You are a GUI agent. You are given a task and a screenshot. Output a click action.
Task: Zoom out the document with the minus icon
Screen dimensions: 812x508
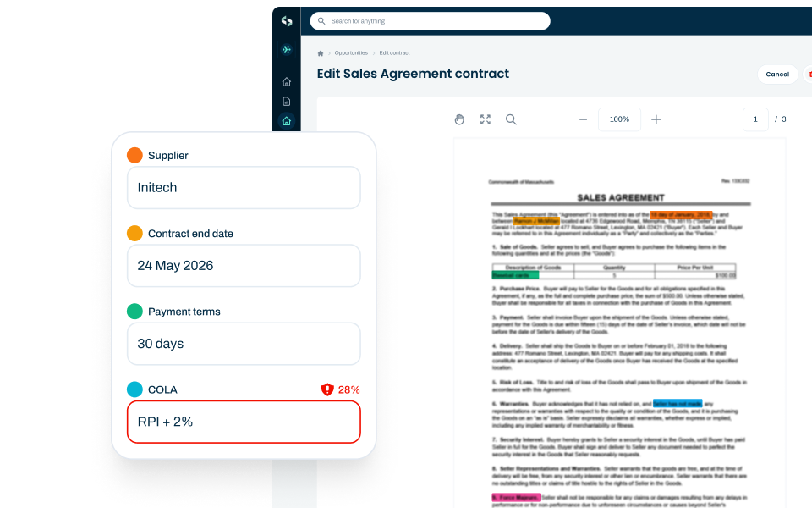click(583, 119)
